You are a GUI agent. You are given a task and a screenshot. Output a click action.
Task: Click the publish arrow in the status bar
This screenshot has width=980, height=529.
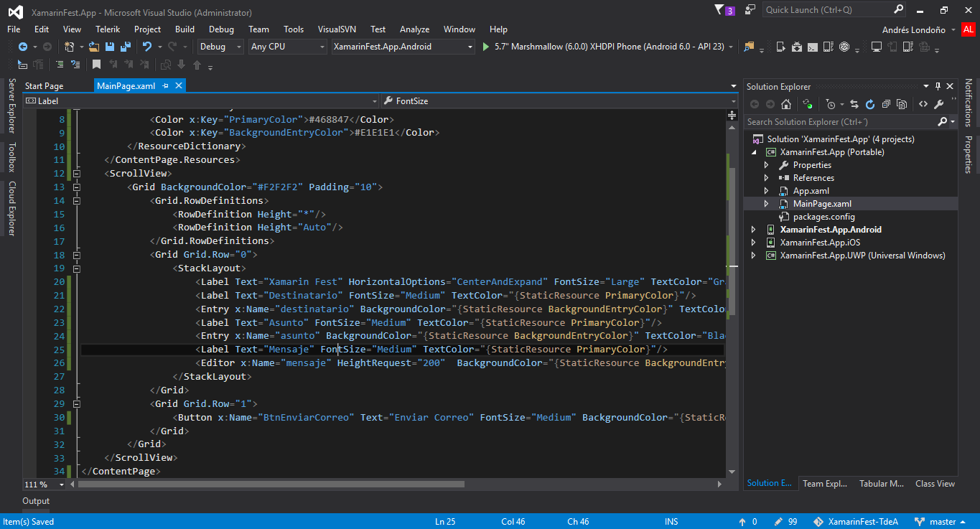pos(742,522)
